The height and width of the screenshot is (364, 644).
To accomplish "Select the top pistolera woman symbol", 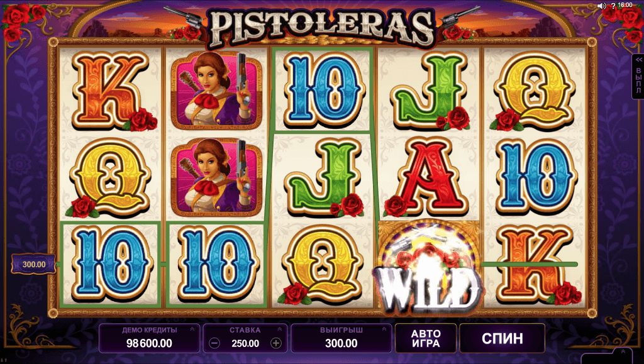I will [216, 91].
